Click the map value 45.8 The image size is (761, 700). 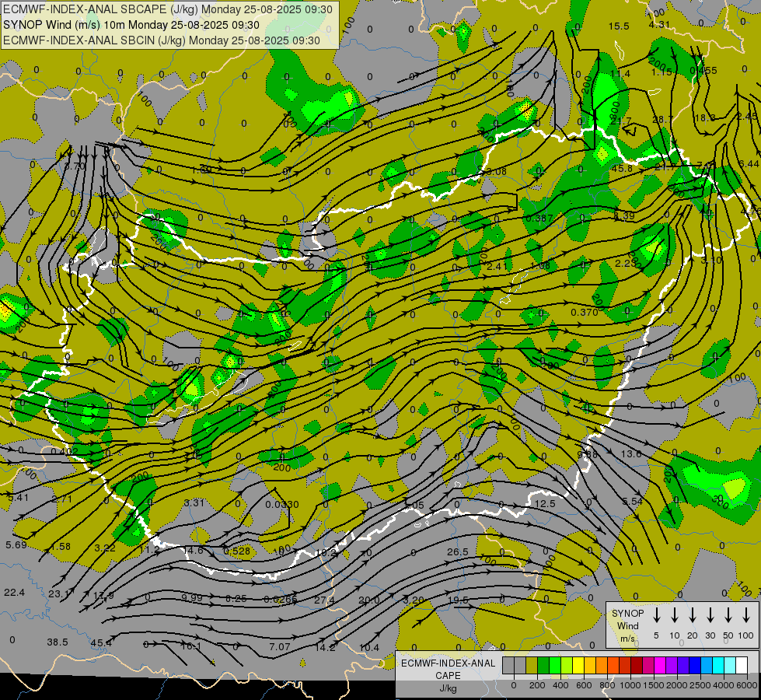click(622, 169)
